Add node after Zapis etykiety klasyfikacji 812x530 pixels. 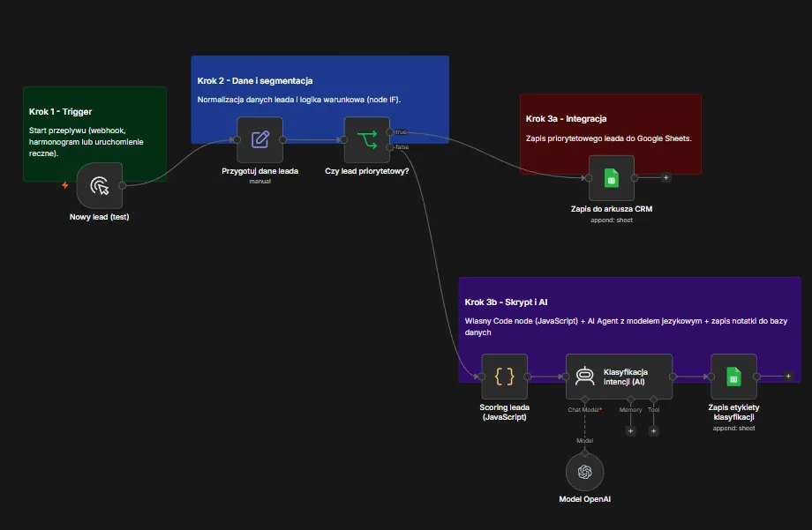788,377
